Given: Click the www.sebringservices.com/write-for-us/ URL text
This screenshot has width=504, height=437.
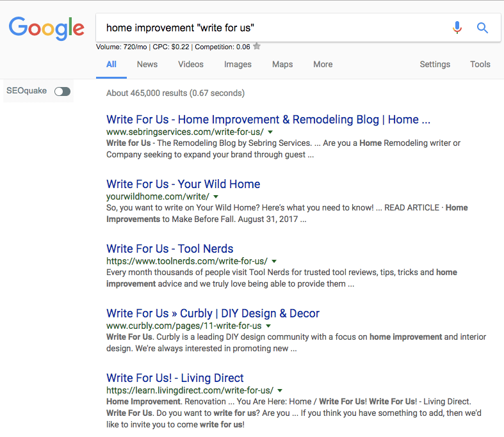Looking at the screenshot, I should pyautogui.click(x=185, y=132).
